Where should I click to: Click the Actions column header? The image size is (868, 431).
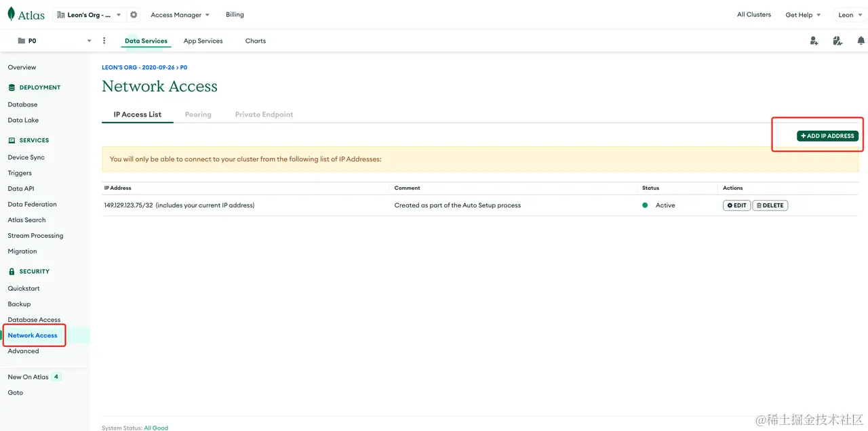click(732, 188)
